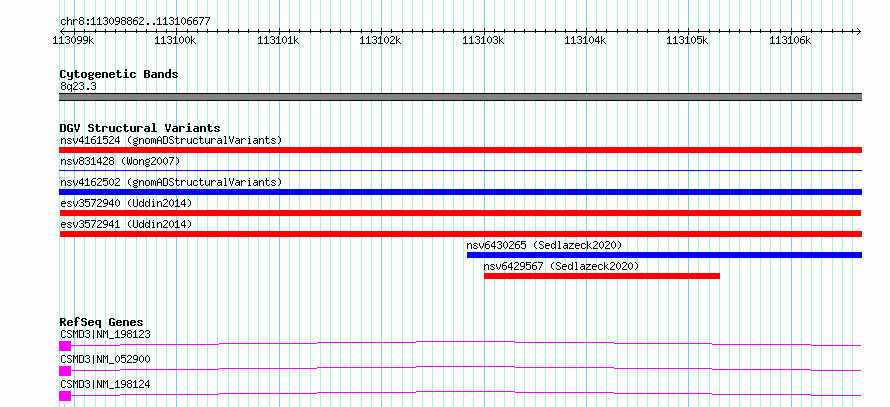Click the Cytogenetic Bands track title
The image size is (890, 407).
point(119,74)
